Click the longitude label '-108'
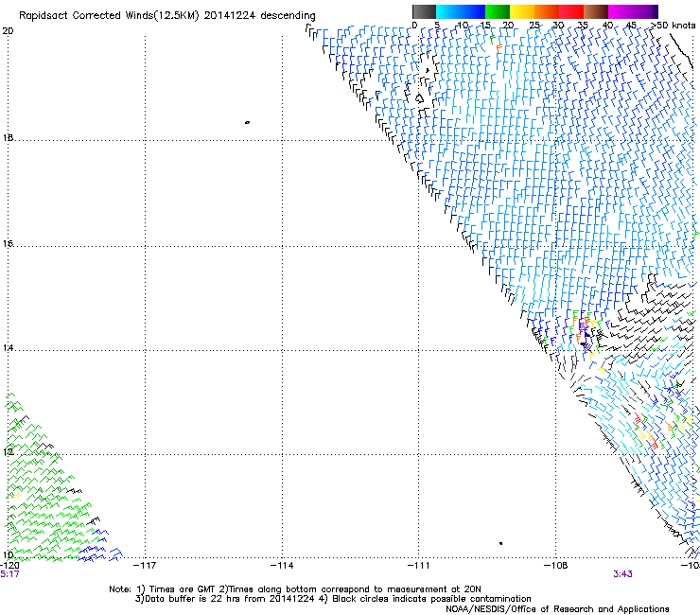Image resolution: width=700 pixels, height=615 pixels. pos(556,566)
